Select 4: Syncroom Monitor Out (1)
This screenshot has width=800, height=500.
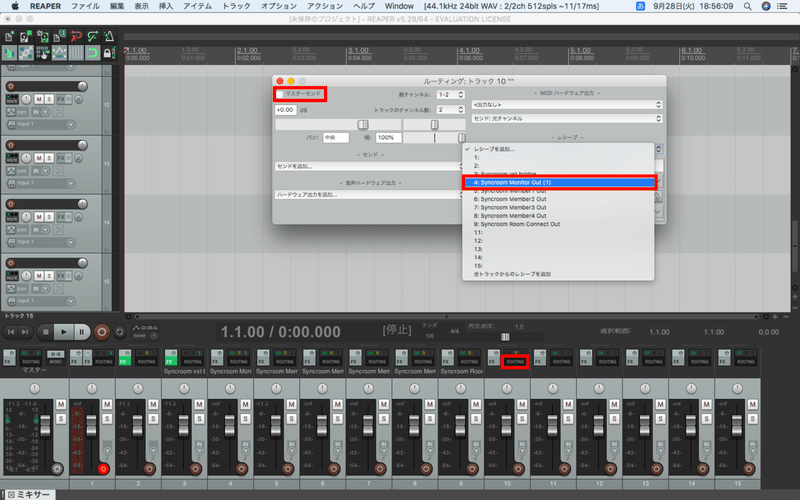(559, 183)
